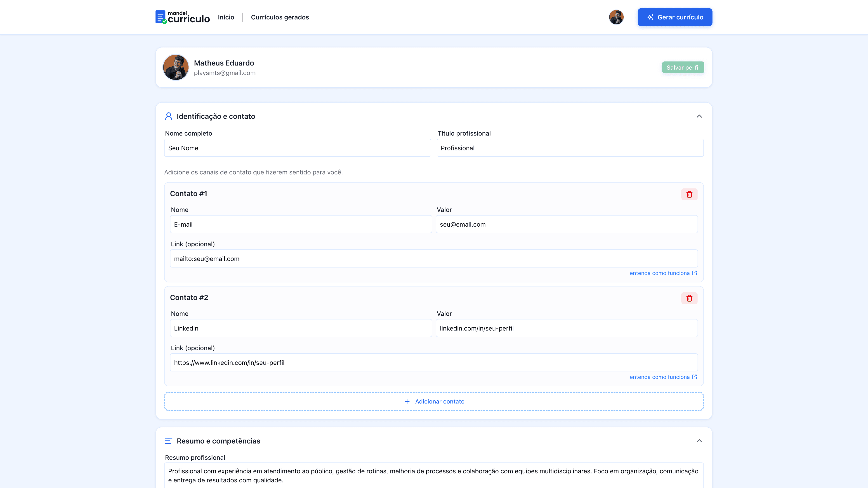Click the mandei currículo logo
The image size is (868, 488).
[x=182, y=17]
